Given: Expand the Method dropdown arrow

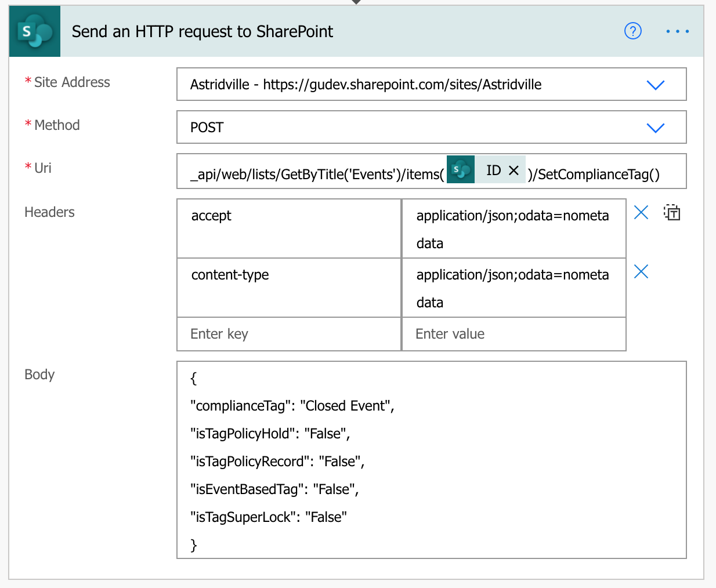Looking at the screenshot, I should coord(655,128).
